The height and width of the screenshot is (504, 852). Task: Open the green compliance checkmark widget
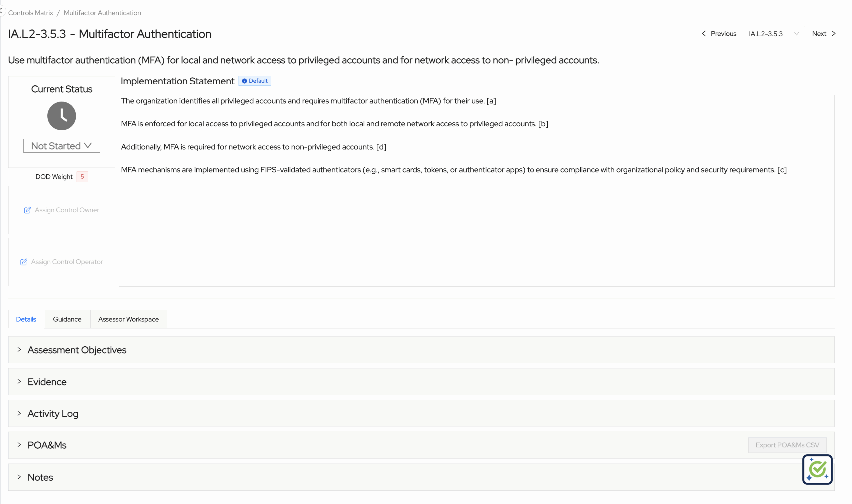point(817,469)
